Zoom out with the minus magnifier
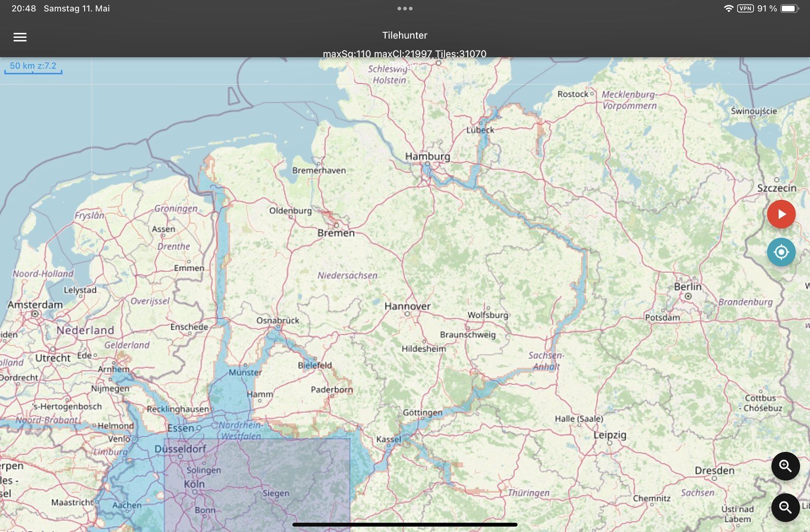810x532 pixels. click(x=785, y=507)
